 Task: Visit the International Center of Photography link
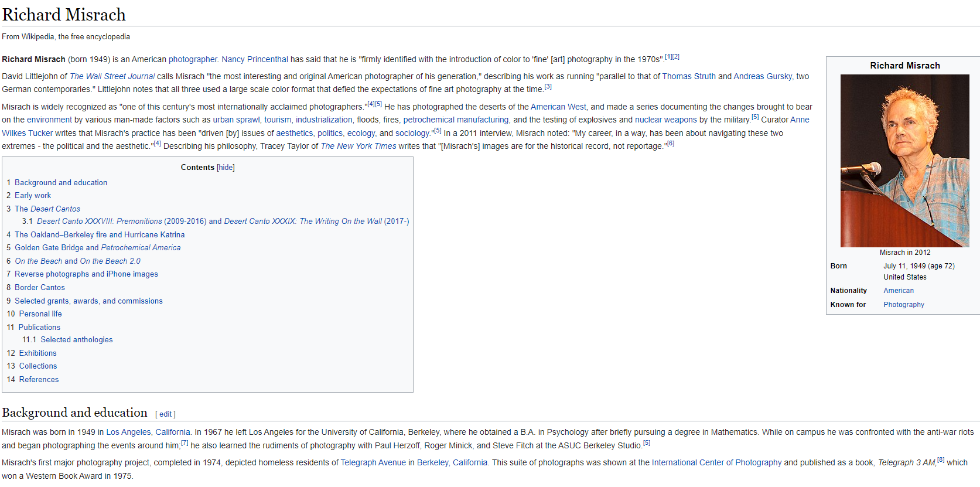tap(717, 463)
